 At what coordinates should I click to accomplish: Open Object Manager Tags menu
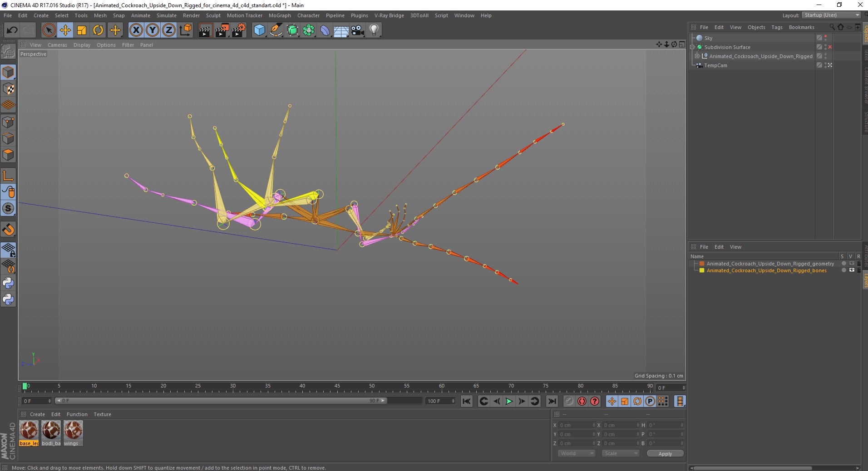pos(777,27)
